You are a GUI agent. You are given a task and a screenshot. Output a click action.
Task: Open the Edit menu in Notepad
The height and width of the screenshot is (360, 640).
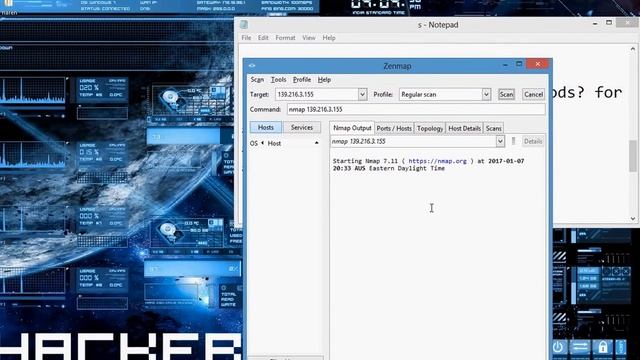click(x=263, y=38)
